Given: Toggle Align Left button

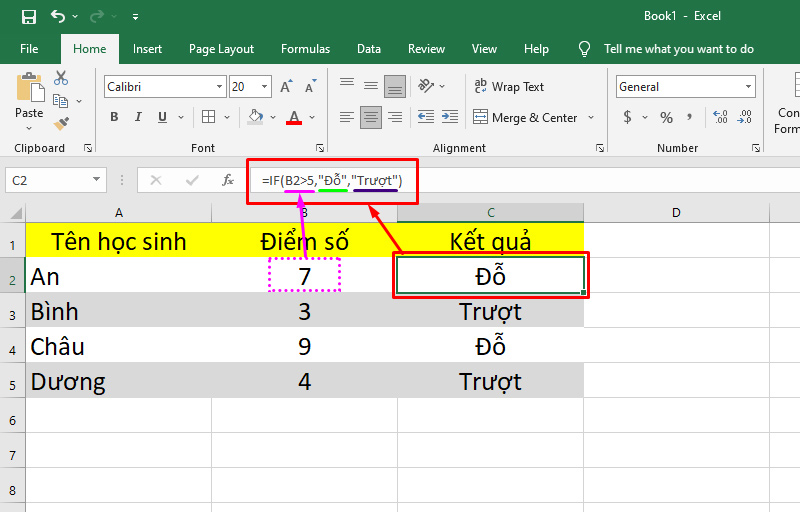Looking at the screenshot, I should pyautogui.click(x=347, y=118).
